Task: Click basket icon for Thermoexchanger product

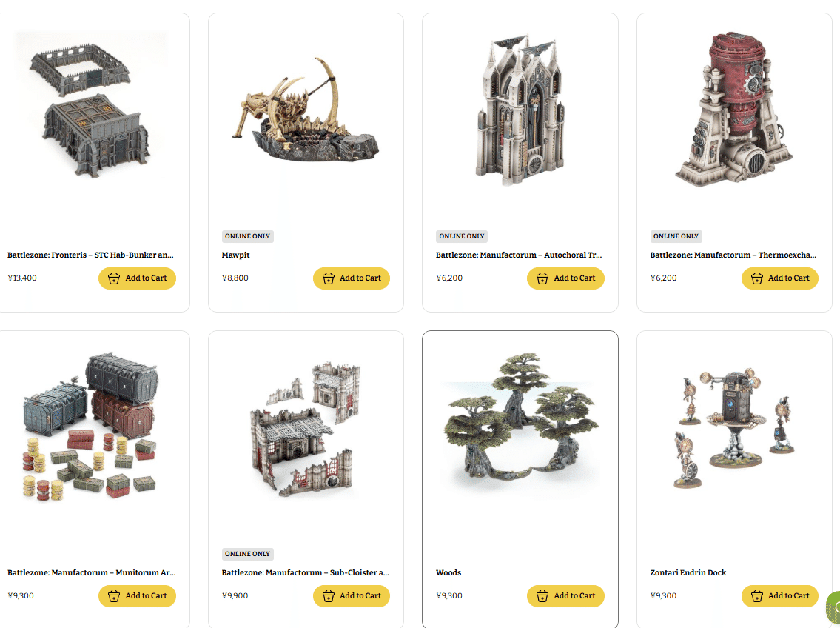Action: click(756, 278)
